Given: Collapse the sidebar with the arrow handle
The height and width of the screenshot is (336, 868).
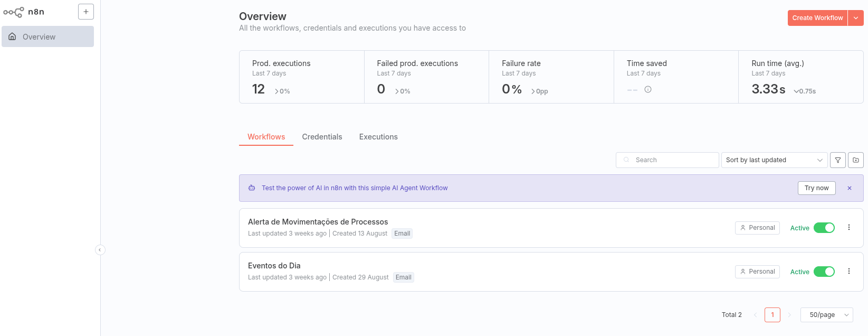Looking at the screenshot, I should pos(100,250).
